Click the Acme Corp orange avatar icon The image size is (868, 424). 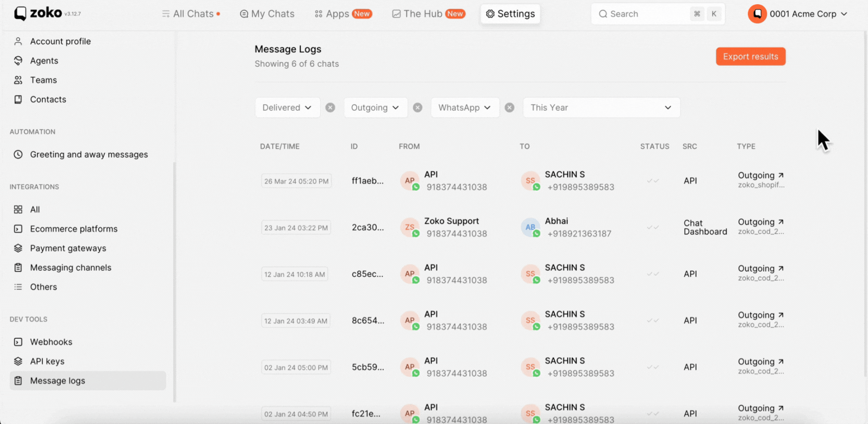pos(757,14)
